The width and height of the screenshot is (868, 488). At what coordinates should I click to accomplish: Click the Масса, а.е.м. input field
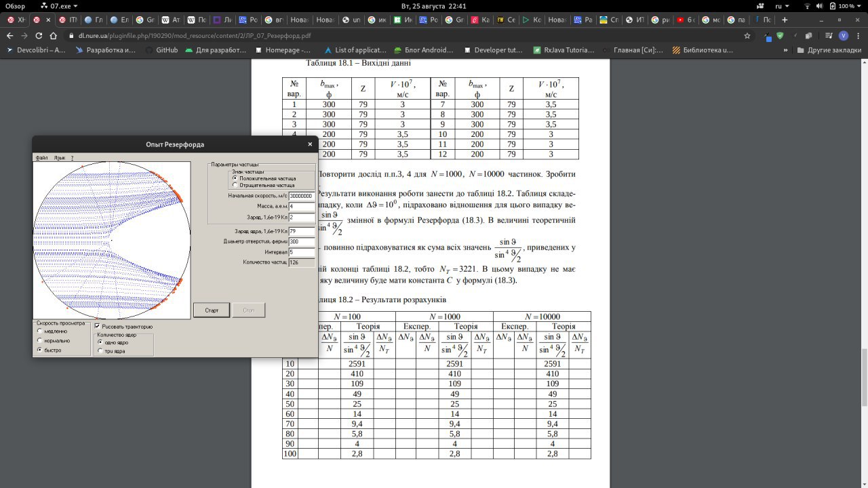[302, 206]
